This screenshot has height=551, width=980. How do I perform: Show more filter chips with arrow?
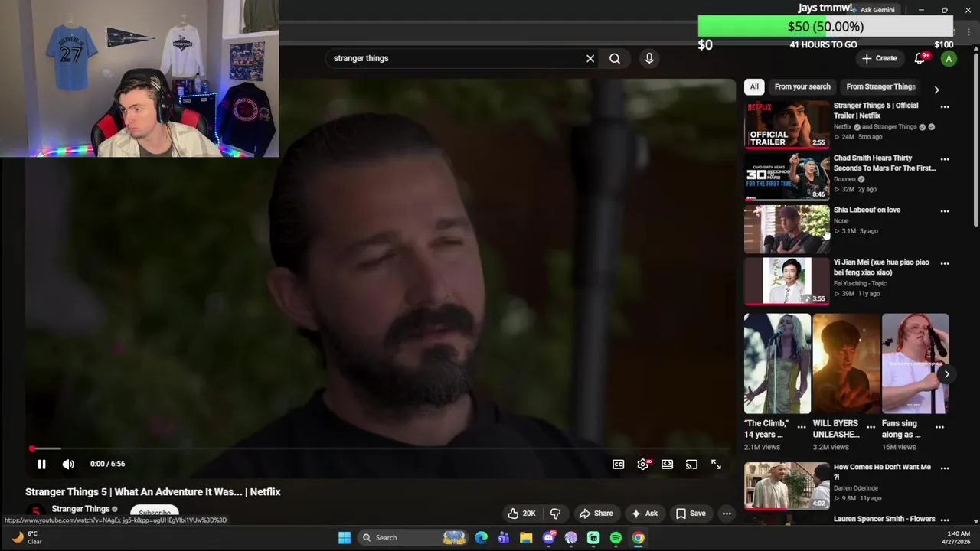click(936, 90)
